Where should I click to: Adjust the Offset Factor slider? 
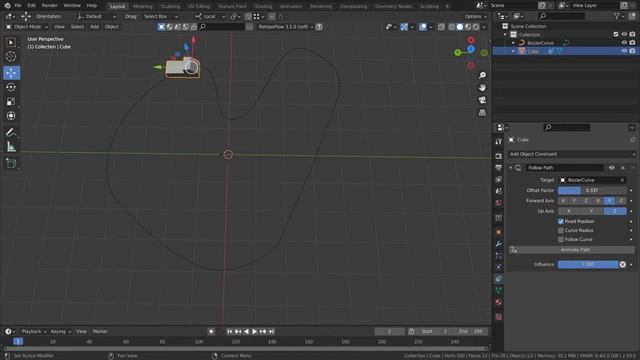(x=592, y=190)
